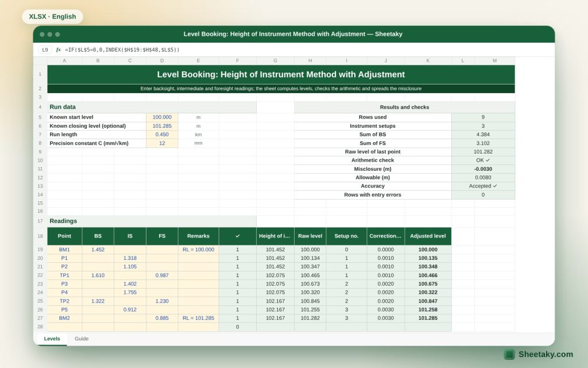
Task: Select the adjusted level 101.258
Action: (428, 310)
